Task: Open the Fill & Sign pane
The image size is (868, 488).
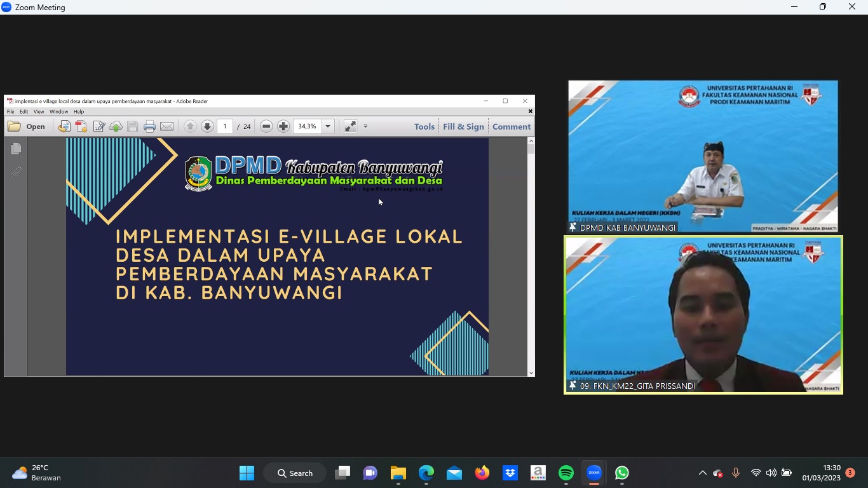Action: point(463,126)
